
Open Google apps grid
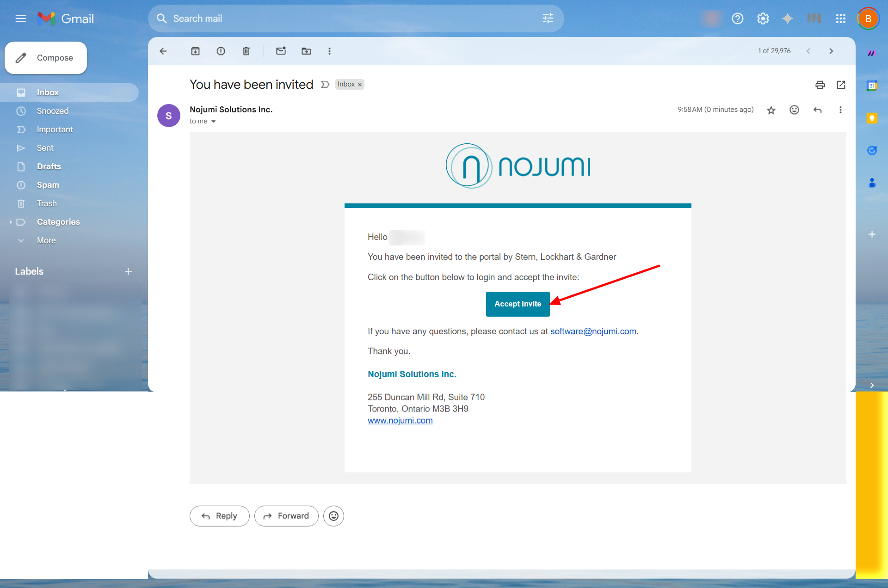click(x=841, y=18)
